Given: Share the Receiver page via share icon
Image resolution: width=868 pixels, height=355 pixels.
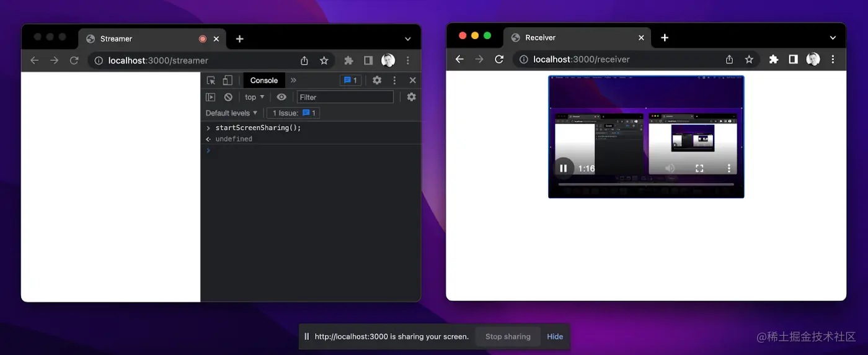Looking at the screenshot, I should click(x=729, y=59).
